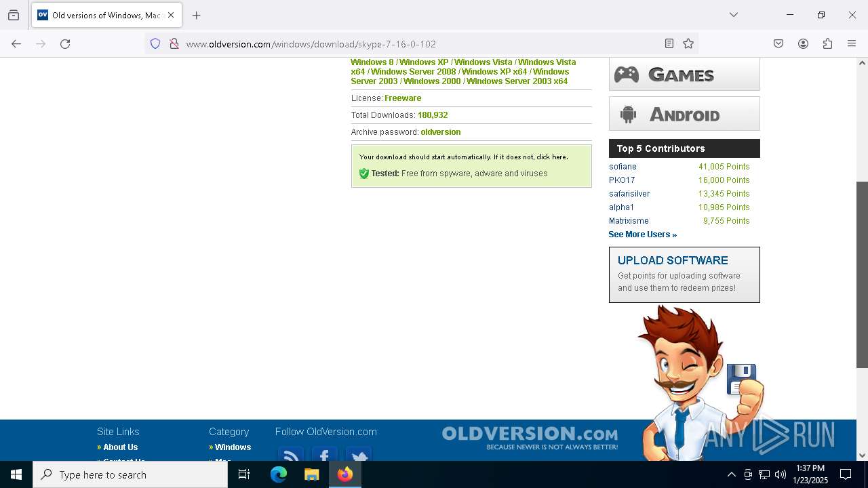Click See More Users link
Image resolution: width=868 pixels, height=488 pixels.
642,235
